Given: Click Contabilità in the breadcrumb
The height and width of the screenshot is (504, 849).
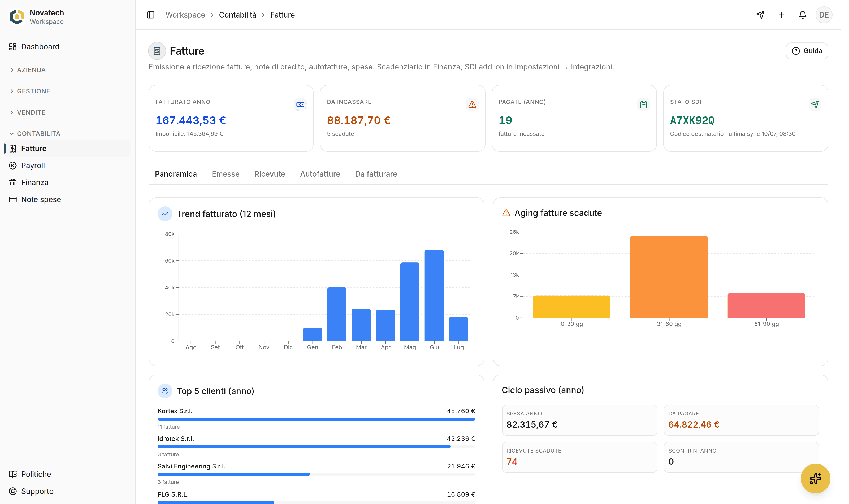Looking at the screenshot, I should pos(237,15).
